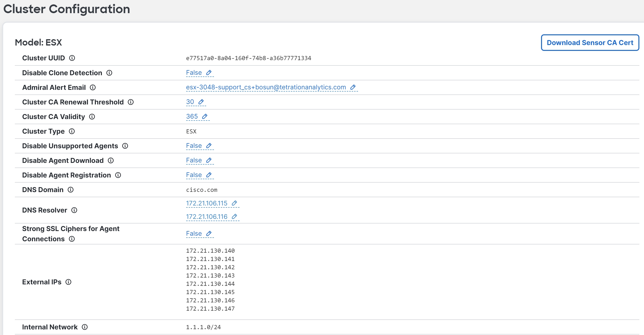Click the info icon beside Cluster UUID

[x=72, y=58]
